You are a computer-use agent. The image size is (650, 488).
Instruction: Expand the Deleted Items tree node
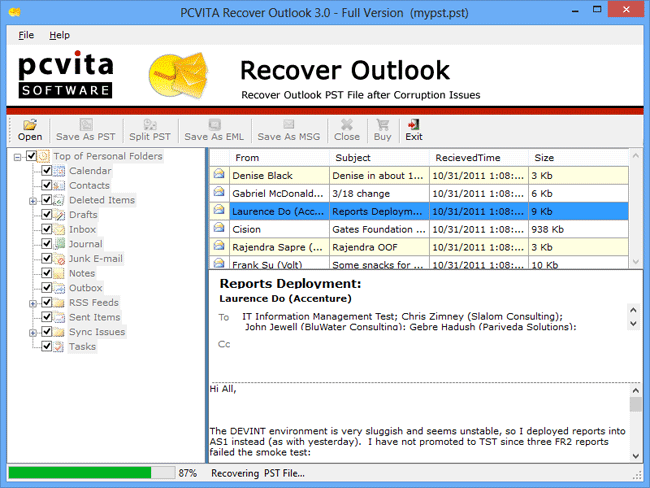click(x=33, y=201)
